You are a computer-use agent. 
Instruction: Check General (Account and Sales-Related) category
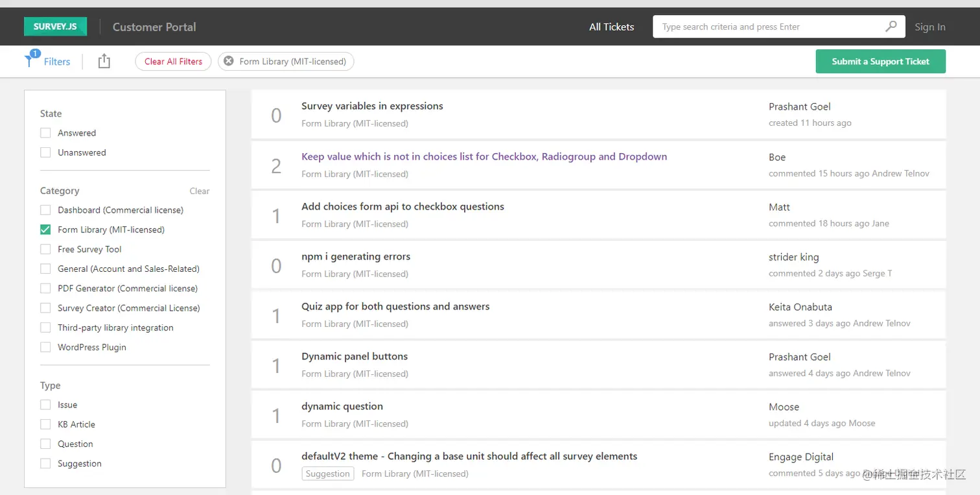point(45,268)
